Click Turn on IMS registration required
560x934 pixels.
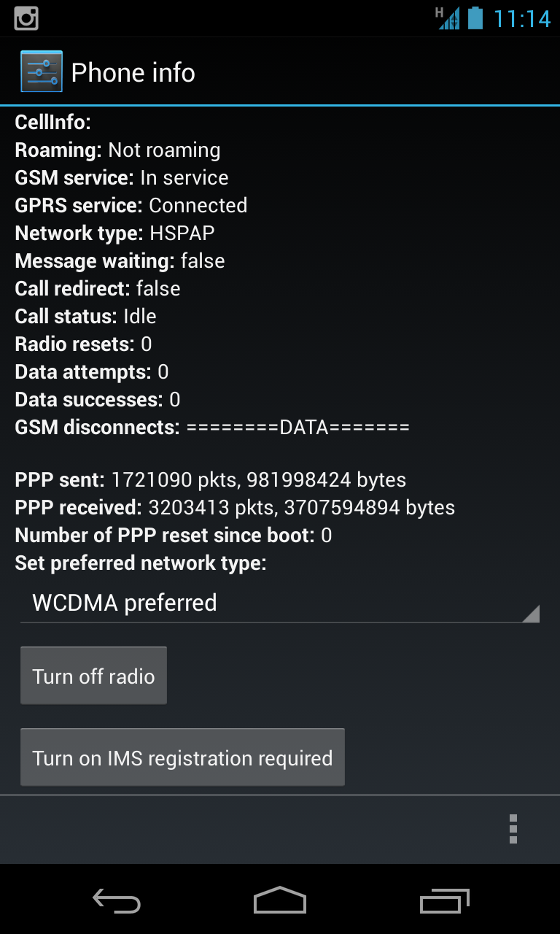coord(182,757)
